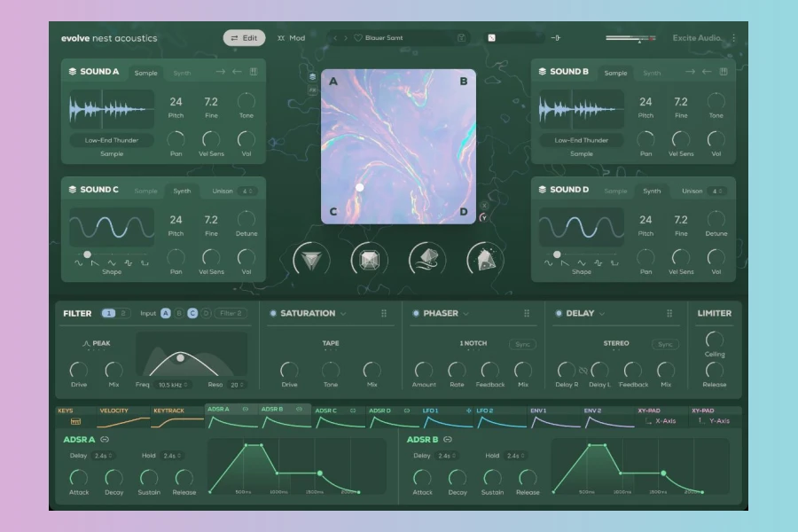Go to previous preset arrow
Screen dimensions: 798x532
[335, 37]
